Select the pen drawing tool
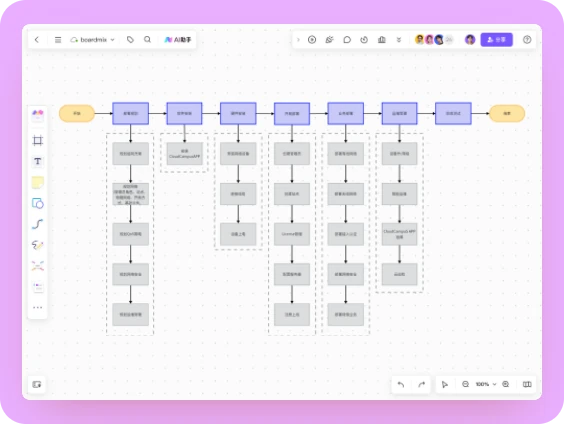This screenshot has width=564, height=424. (38, 245)
